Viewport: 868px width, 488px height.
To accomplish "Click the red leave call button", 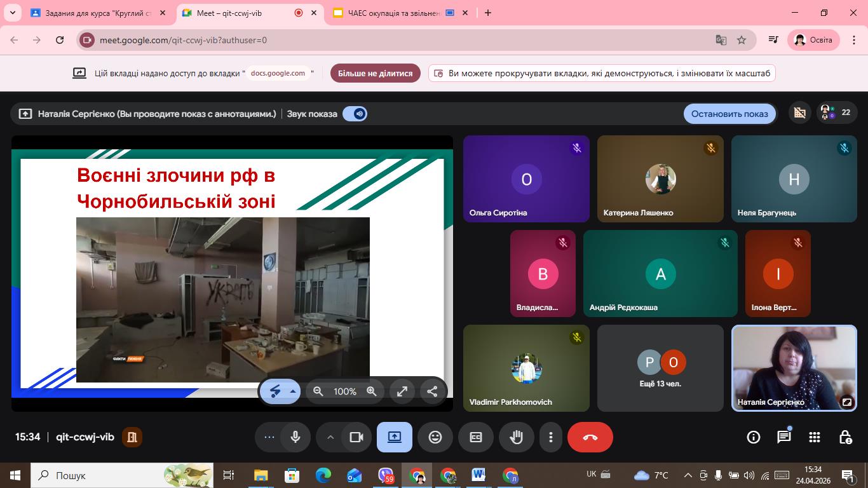I will [x=590, y=437].
